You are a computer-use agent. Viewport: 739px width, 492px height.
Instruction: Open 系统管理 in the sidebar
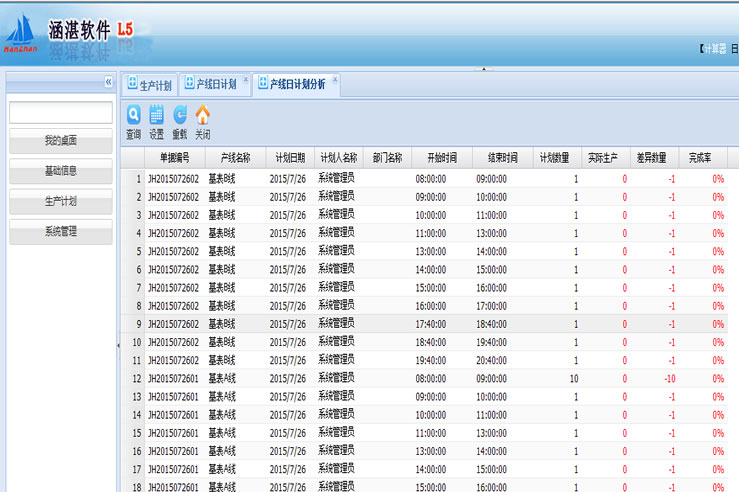61,232
